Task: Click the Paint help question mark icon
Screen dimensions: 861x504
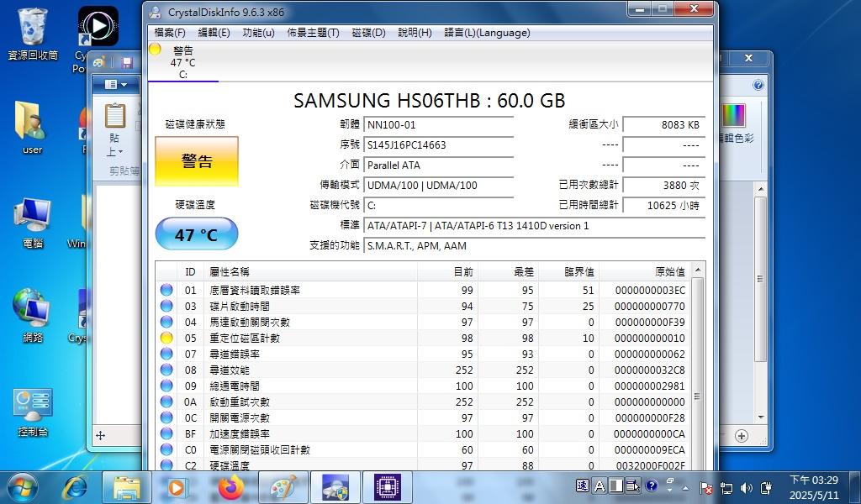Action: click(758, 85)
